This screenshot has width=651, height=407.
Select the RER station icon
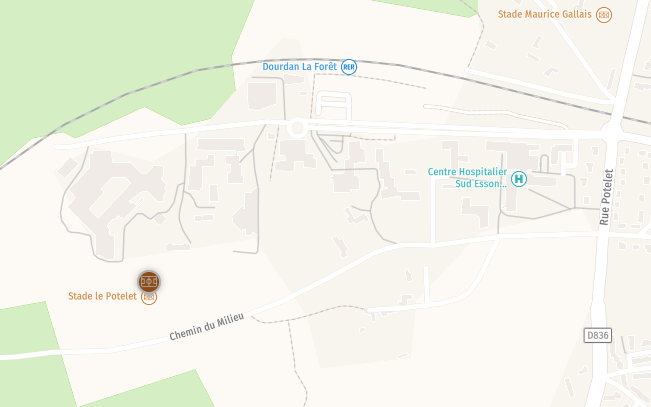(349, 67)
